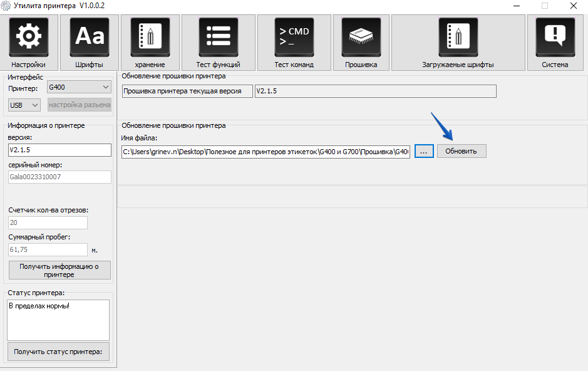Open the Шрифты fonts icon
Viewport: 588px width, 371px height.
coord(90,38)
